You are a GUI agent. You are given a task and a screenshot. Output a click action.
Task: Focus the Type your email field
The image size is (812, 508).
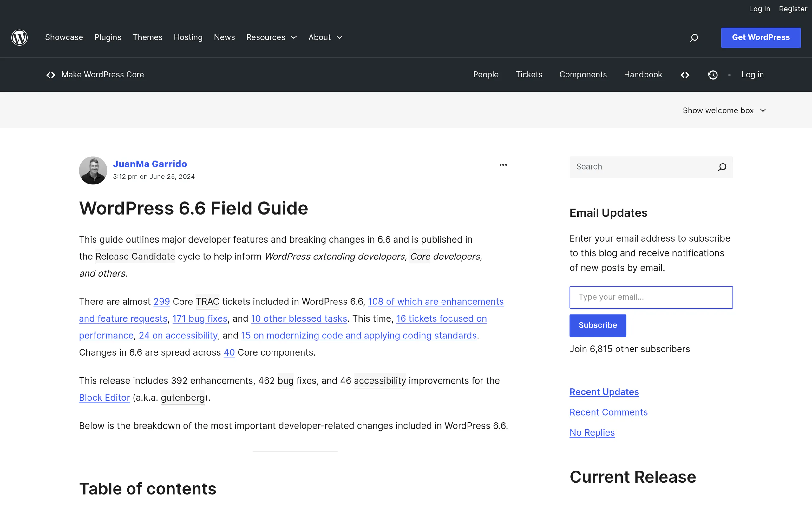(651, 297)
